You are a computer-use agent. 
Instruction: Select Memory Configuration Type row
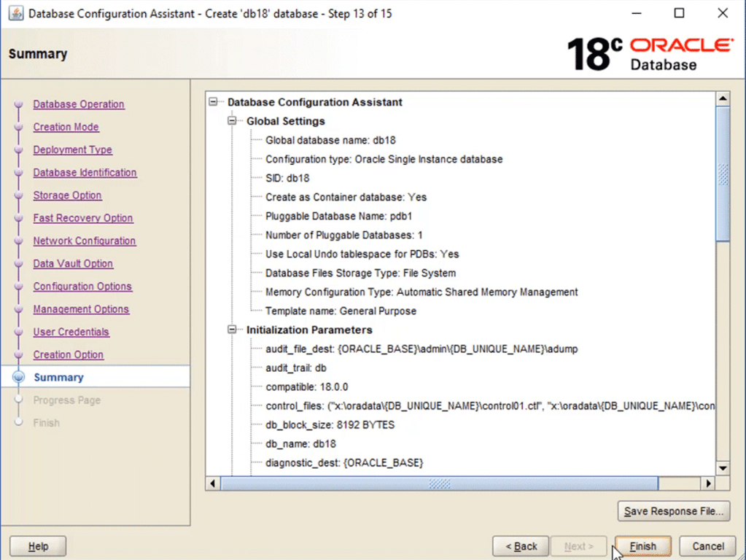pos(421,292)
